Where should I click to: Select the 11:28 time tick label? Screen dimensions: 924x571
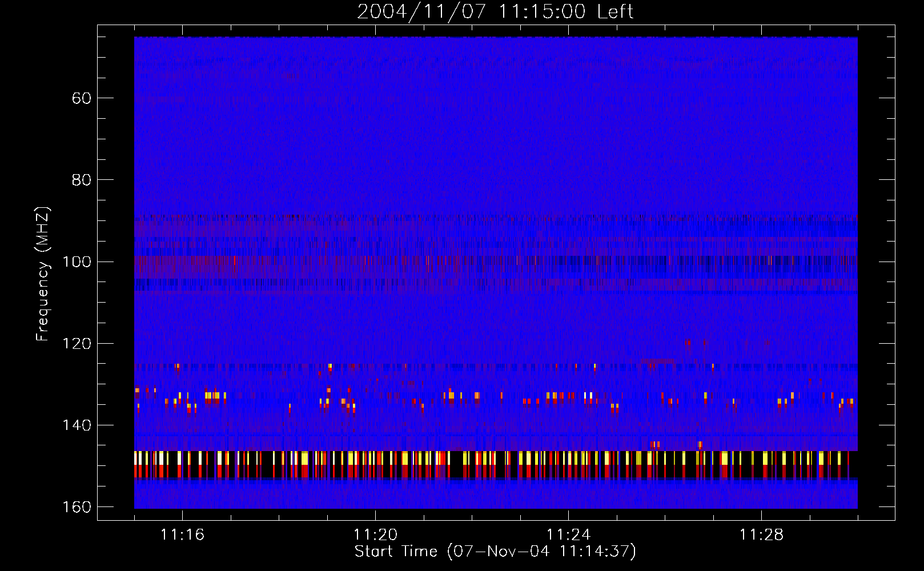[761, 534]
